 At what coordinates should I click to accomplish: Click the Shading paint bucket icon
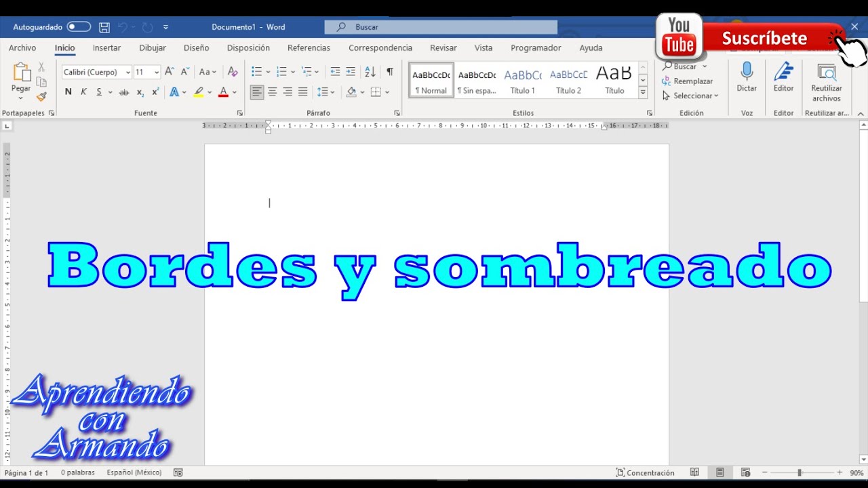pos(351,92)
